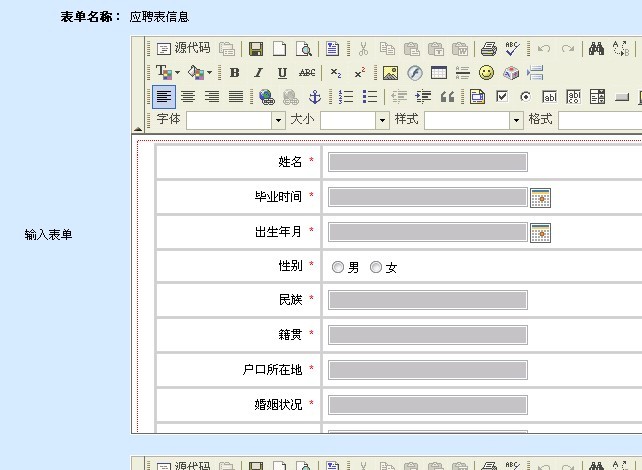Insert a table via the toolbar

click(x=438, y=73)
